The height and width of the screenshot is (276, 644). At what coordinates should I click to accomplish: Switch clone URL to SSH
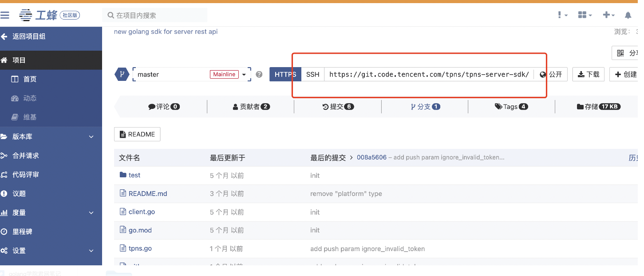click(312, 74)
